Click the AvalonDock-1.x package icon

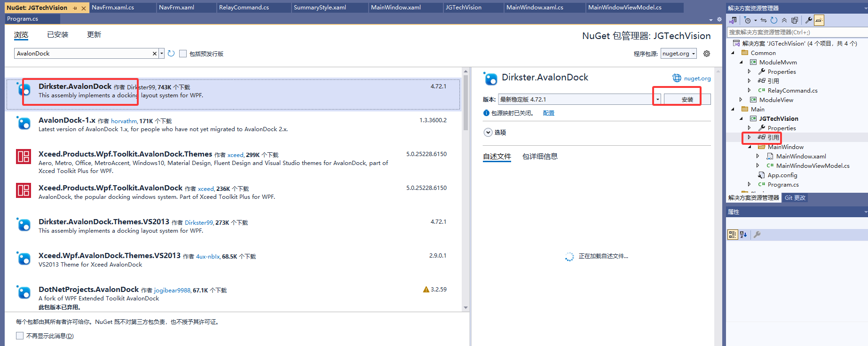click(x=24, y=123)
